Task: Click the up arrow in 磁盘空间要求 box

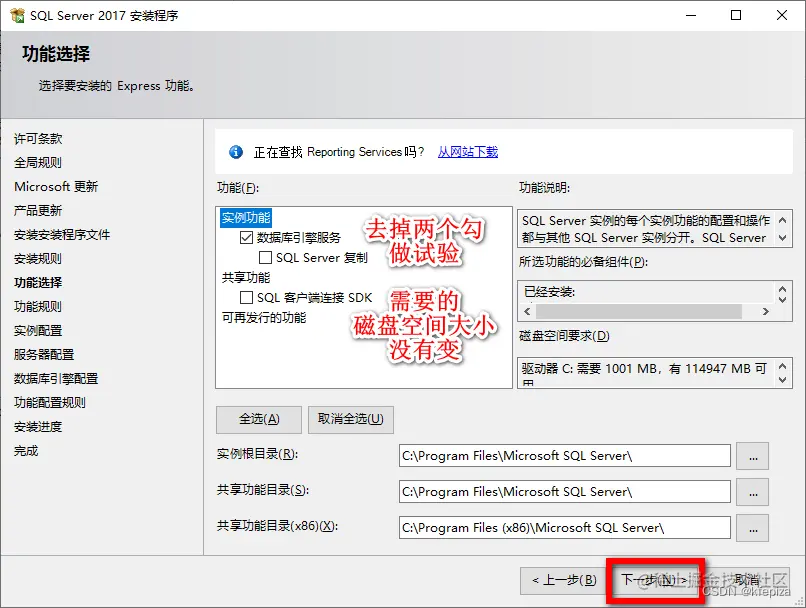Action: pyautogui.click(x=782, y=366)
